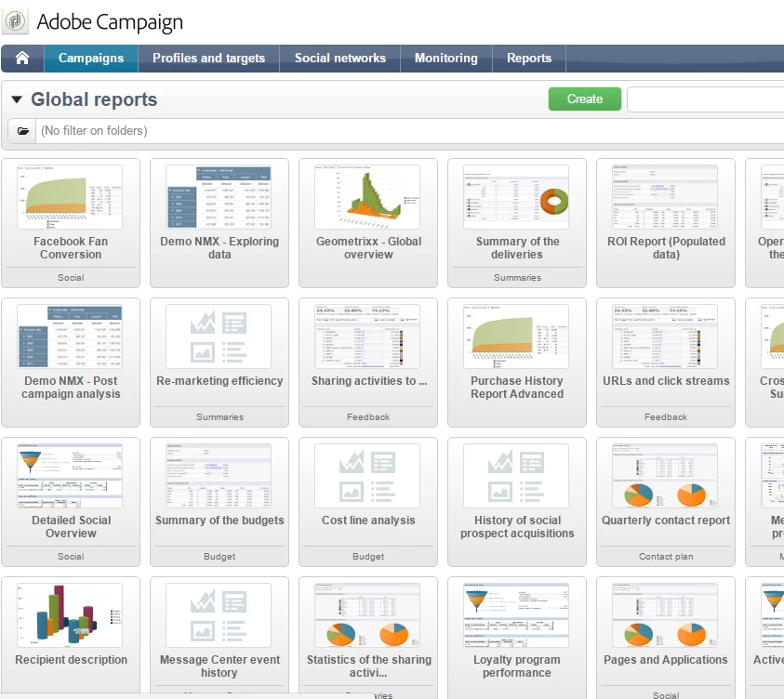Open the folder filter icon
Image resolution: width=784 pixels, height=699 pixels.
22,131
